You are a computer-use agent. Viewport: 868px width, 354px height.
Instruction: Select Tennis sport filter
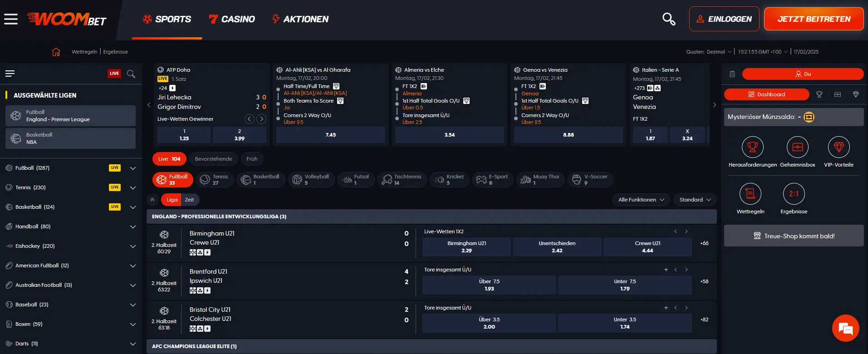point(216,180)
